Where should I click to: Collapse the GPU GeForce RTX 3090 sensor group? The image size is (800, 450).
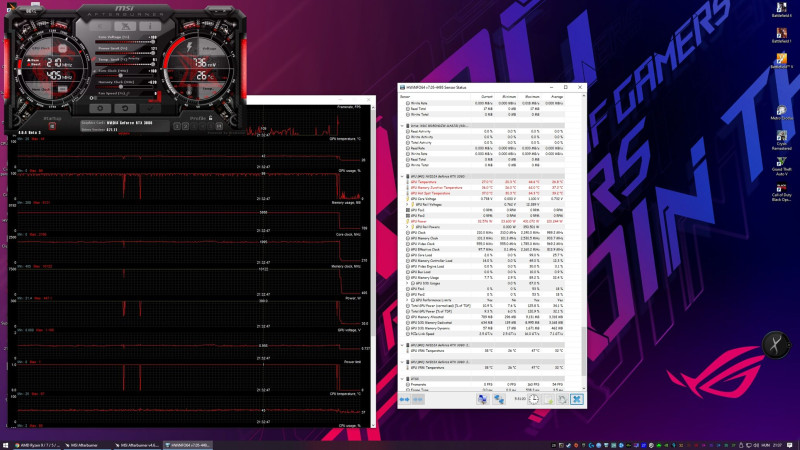[x=402, y=177]
